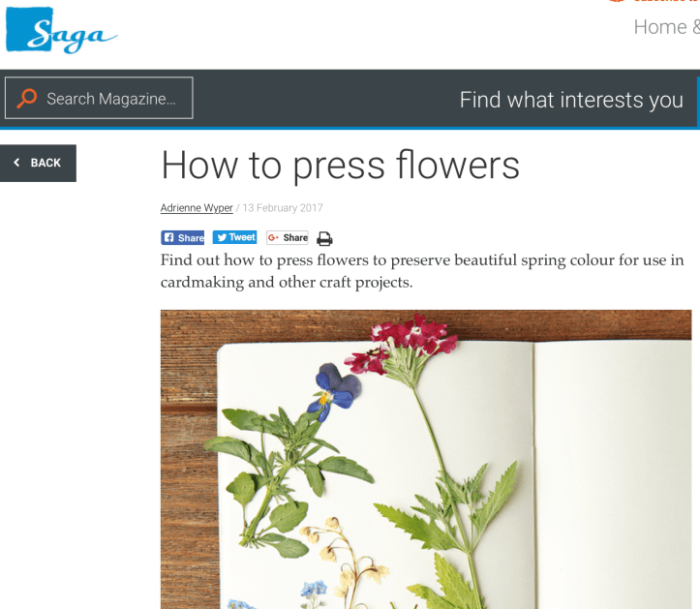Go back using the BACK button

[38, 163]
